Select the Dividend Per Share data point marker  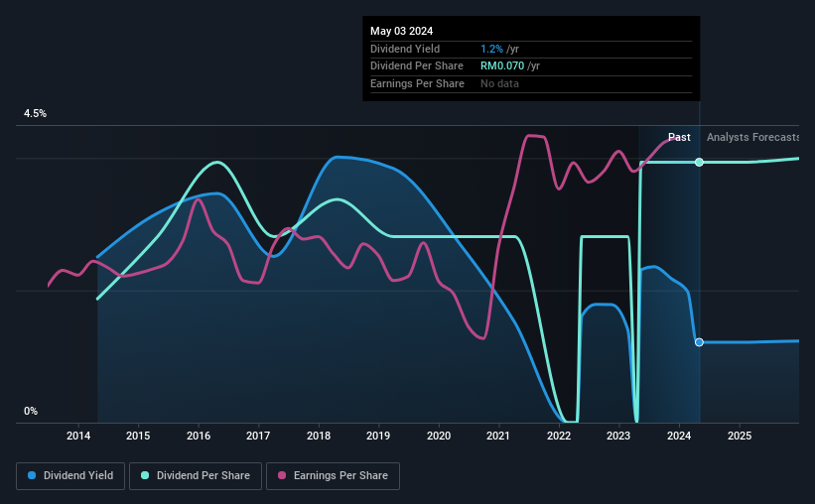point(699,162)
